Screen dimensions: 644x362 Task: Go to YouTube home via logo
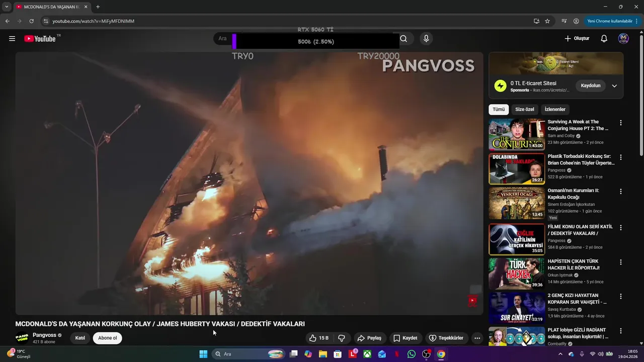point(40,39)
